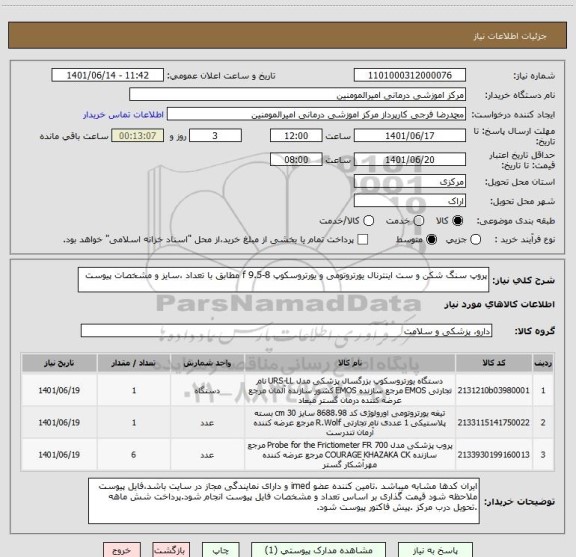Click item code 213115141750022
The width and height of the screenshot is (576, 557).
tap(494, 423)
